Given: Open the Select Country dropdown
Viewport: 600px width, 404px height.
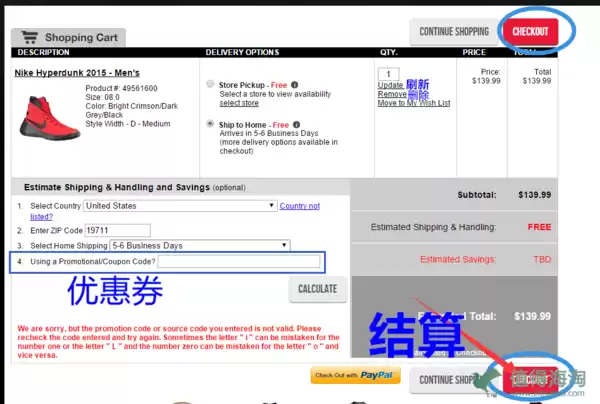Looking at the screenshot, I should 180,206.
